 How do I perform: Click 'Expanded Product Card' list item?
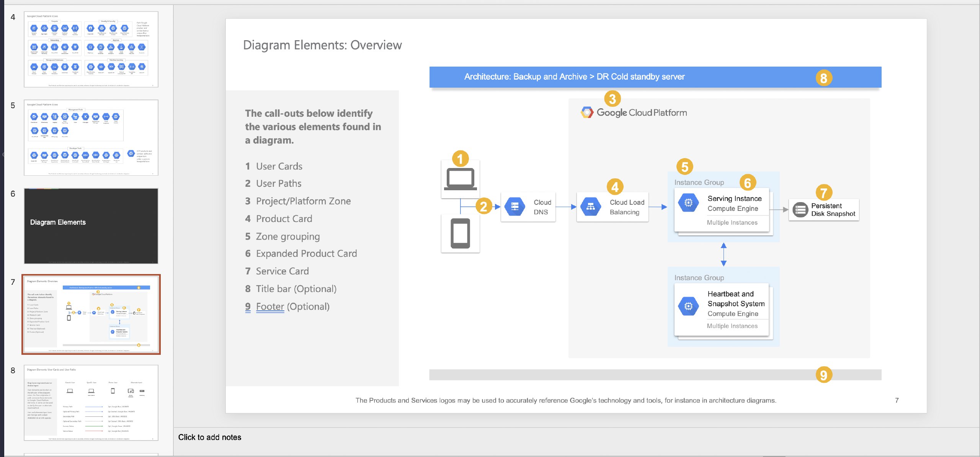(306, 254)
